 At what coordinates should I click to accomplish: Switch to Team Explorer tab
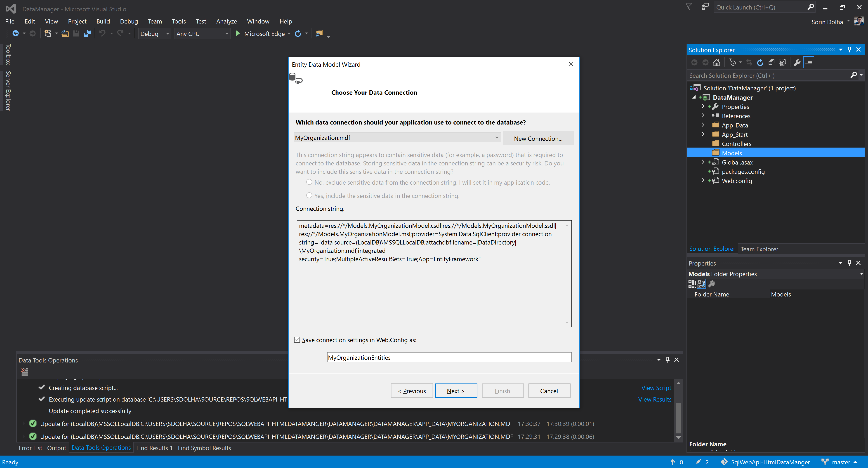pyautogui.click(x=759, y=249)
